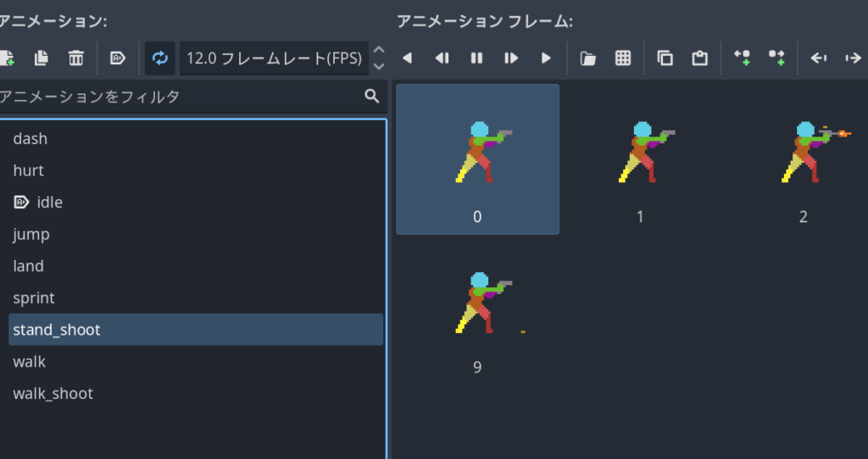Click the 12.0 FPS frame rate field

pos(274,58)
